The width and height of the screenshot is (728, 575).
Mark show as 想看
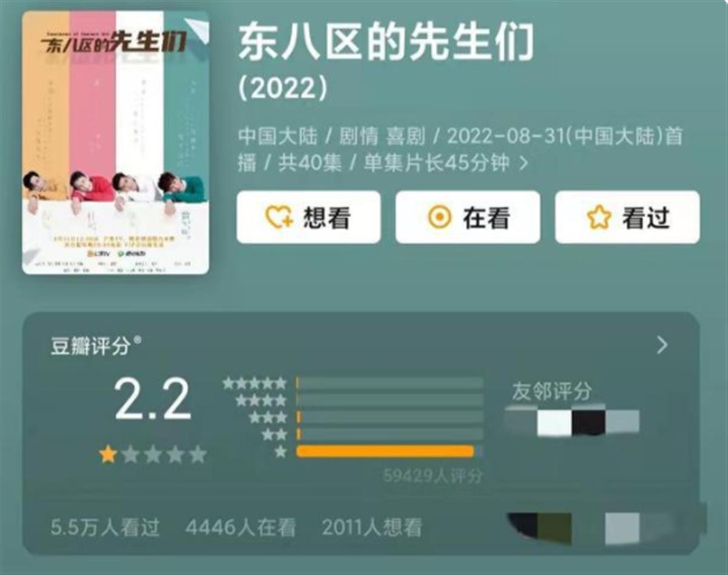(308, 217)
